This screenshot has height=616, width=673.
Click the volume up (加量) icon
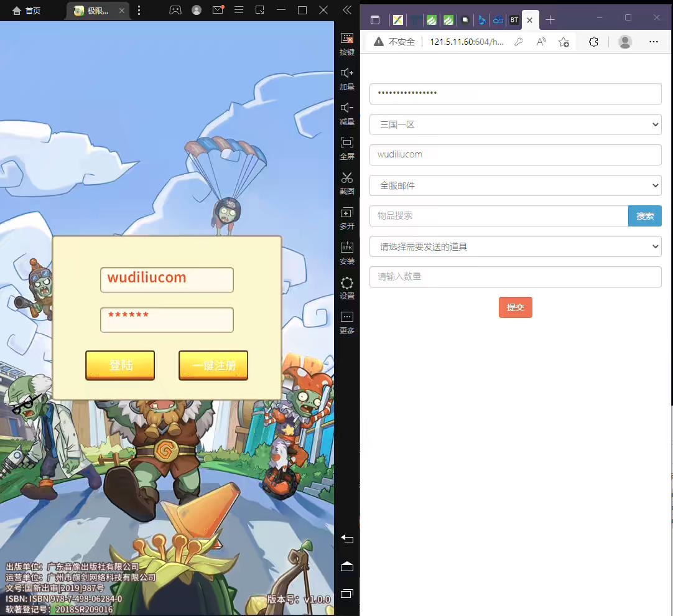[347, 78]
